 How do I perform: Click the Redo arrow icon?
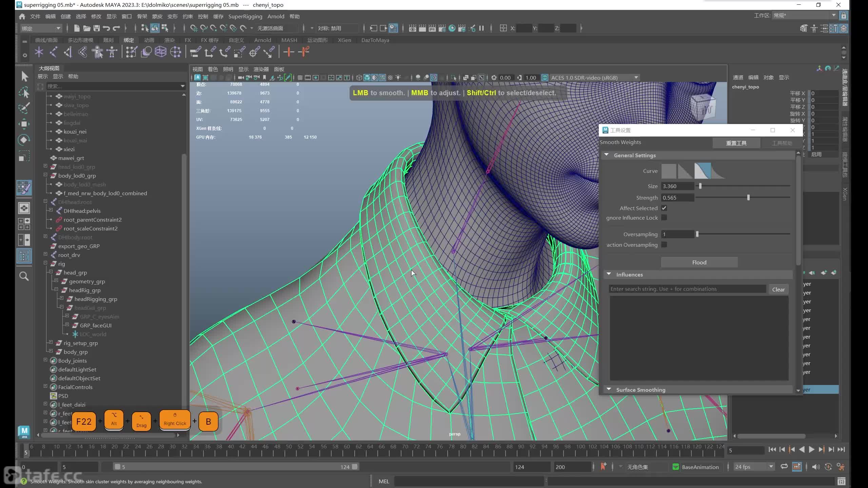click(x=117, y=28)
